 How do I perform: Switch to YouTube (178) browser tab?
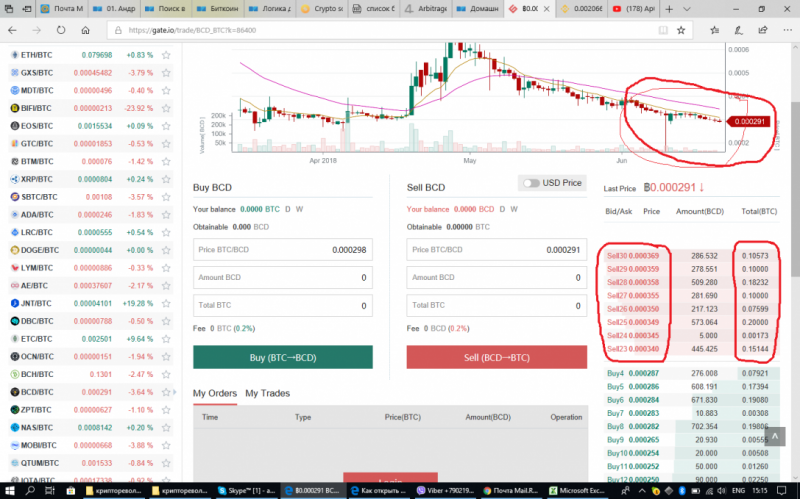tap(634, 9)
